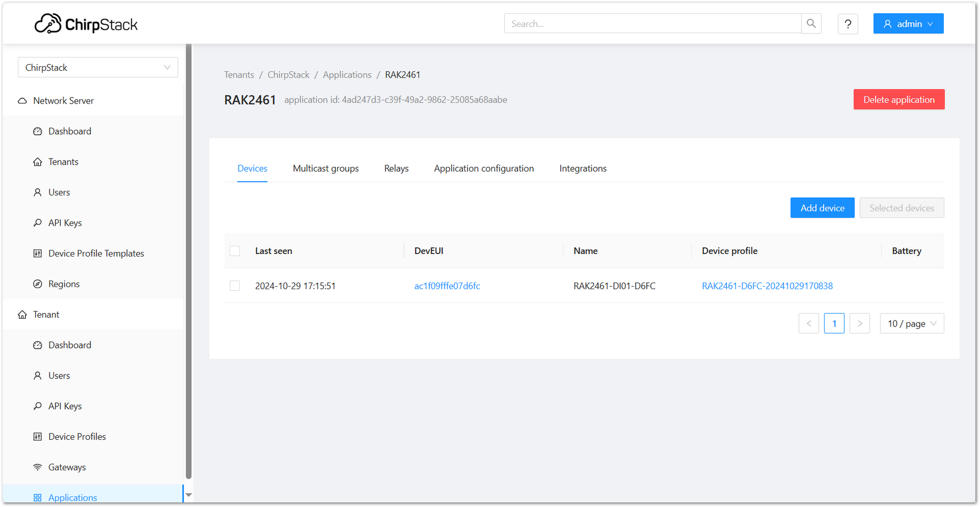This screenshot has height=507, width=980.
Task: Click the Network Server Users person icon
Action: tap(38, 192)
